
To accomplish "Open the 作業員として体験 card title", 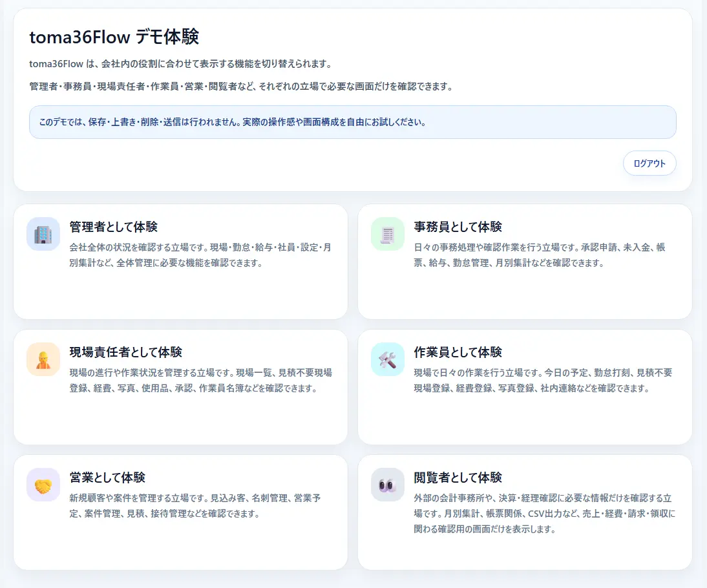I will pos(458,352).
